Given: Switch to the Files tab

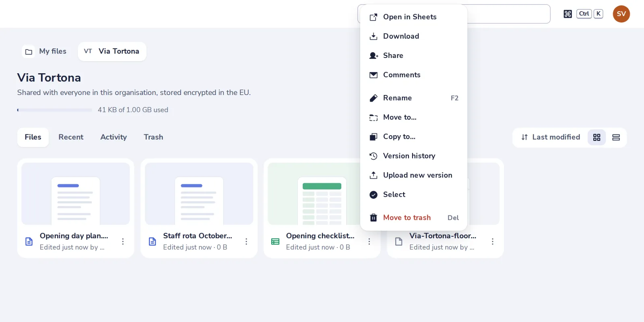Looking at the screenshot, I should pyautogui.click(x=33, y=137).
